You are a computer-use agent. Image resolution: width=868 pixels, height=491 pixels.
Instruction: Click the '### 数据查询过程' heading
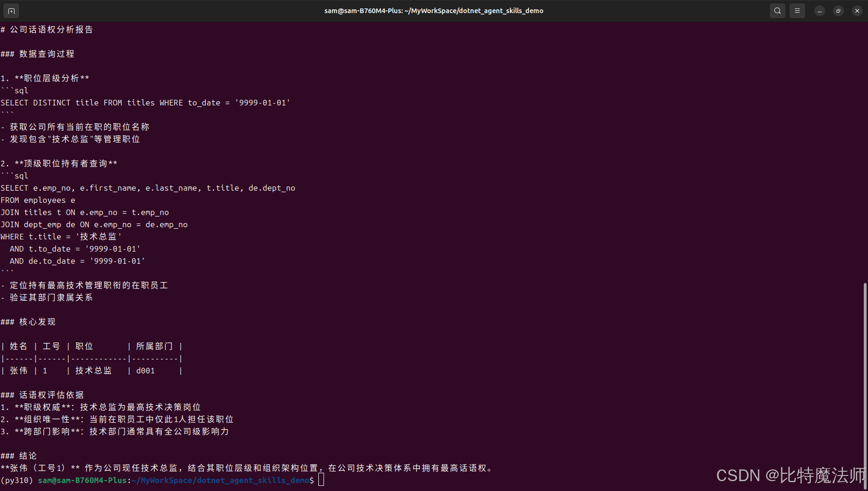pyautogui.click(x=37, y=54)
